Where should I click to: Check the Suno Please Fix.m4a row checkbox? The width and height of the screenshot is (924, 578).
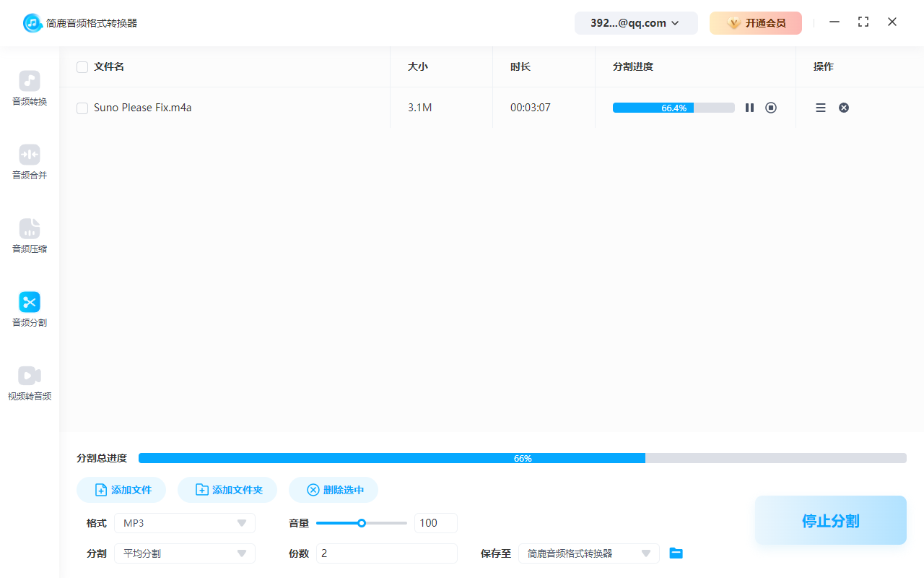pos(82,108)
